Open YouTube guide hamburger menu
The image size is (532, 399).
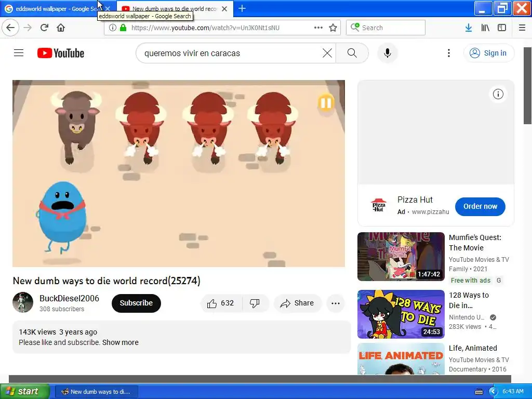(19, 53)
